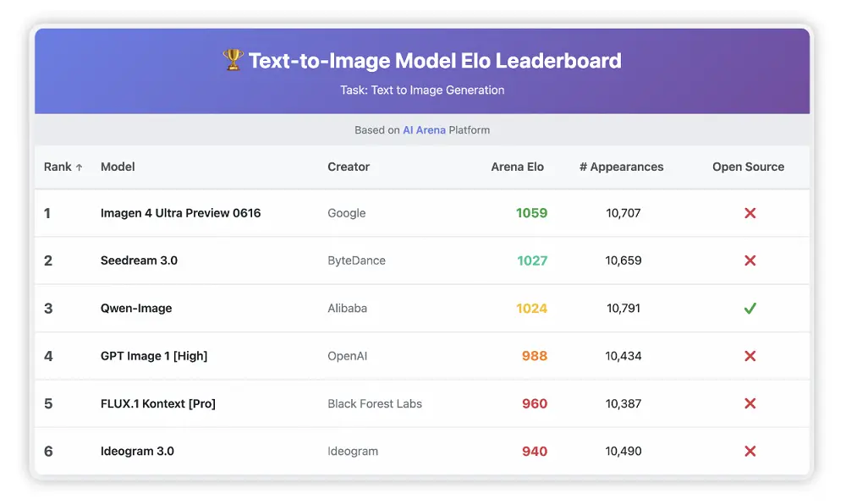The height and width of the screenshot is (504, 846).
Task: Click the leaderboard title heading
Action: [434, 61]
